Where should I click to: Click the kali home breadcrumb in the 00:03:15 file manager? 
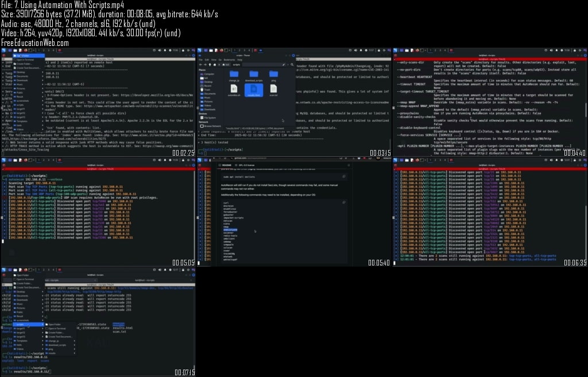[x=226, y=64]
